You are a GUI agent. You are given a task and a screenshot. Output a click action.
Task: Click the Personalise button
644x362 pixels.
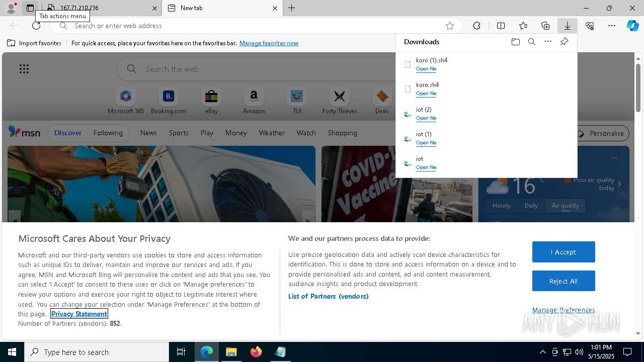602,133
